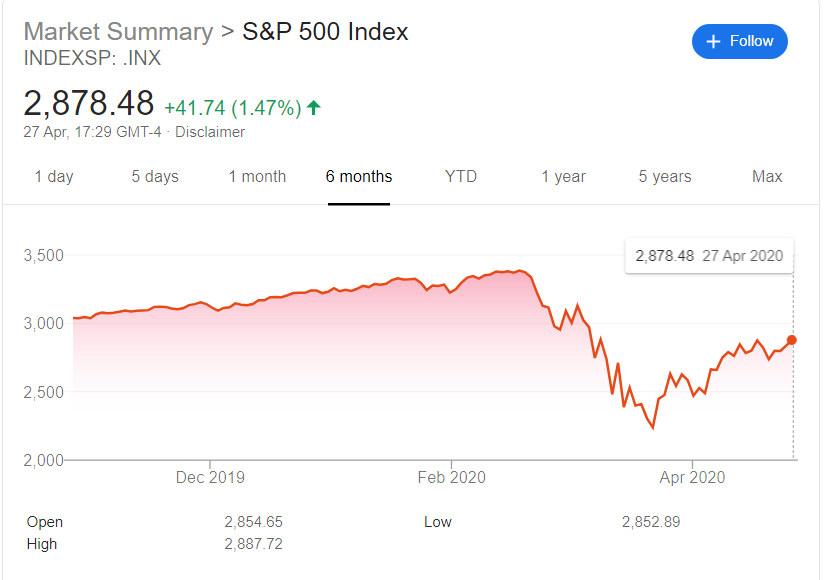View the 5 years chart range
This screenshot has width=840, height=580.
click(665, 176)
